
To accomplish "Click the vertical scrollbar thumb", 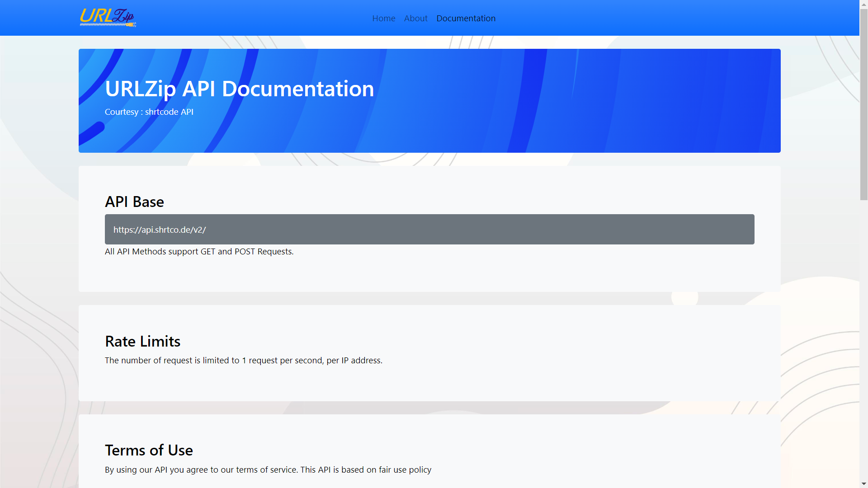I will coord(863,104).
